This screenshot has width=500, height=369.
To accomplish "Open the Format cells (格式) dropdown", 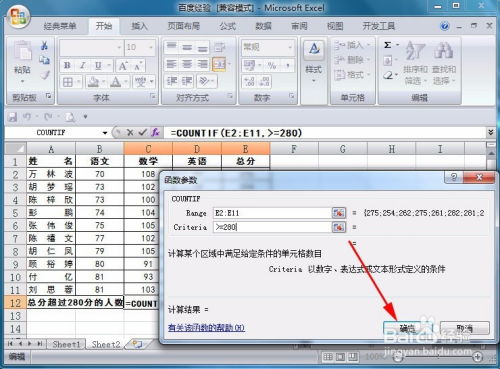I will click(x=352, y=75).
